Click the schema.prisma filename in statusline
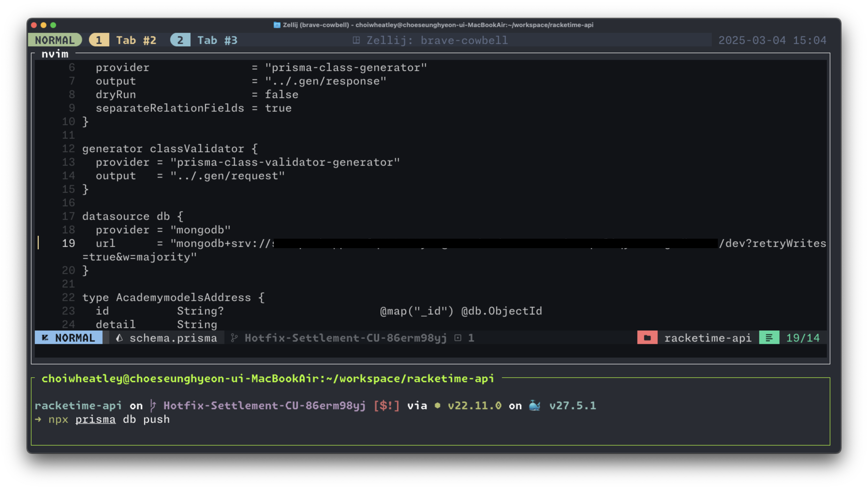Viewport: 868px width, 489px height. pos(174,338)
